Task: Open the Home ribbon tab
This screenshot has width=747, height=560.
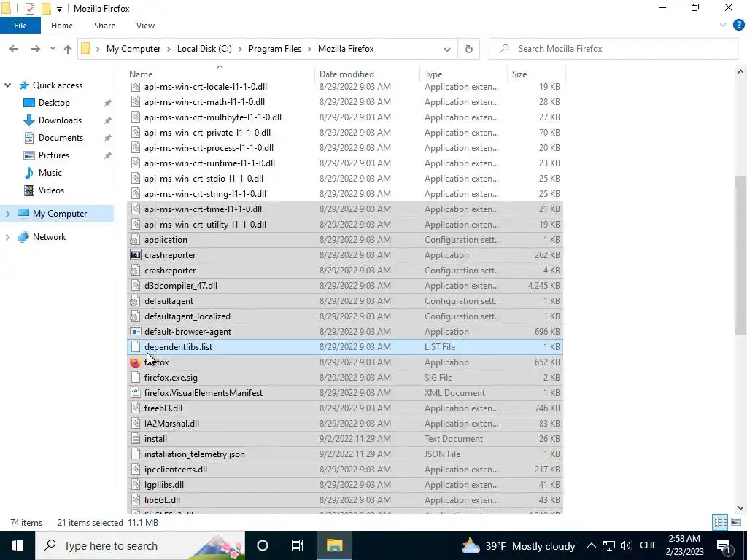Action: coord(62,26)
